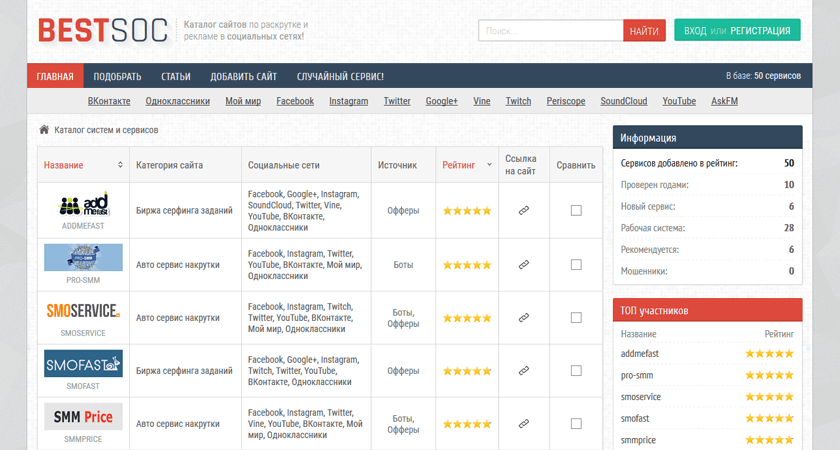Click the В базе: 50 сервисов counter
The width and height of the screenshot is (840, 450).
[x=763, y=76]
